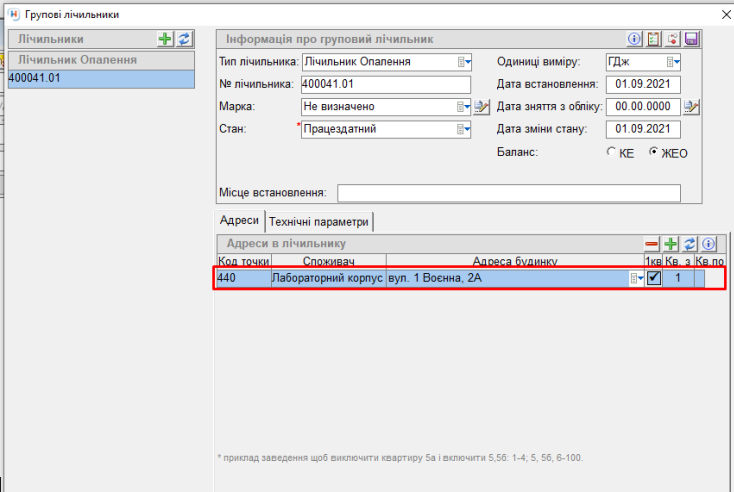Add a new meter in Лічильники panel
734x492 pixels.
(x=166, y=39)
